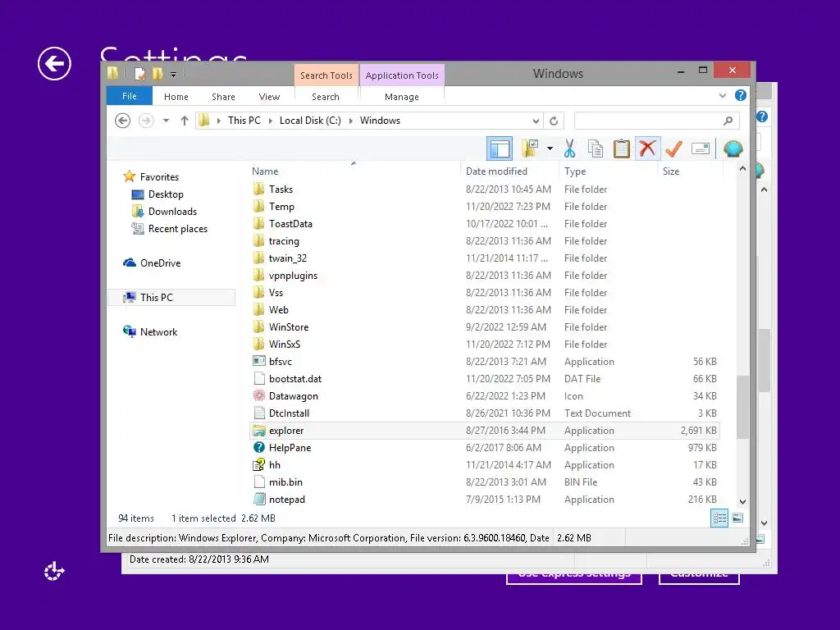Image resolution: width=840 pixels, height=630 pixels.
Task: Click the E-mail envelope toolbar icon
Action: (x=701, y=148)
